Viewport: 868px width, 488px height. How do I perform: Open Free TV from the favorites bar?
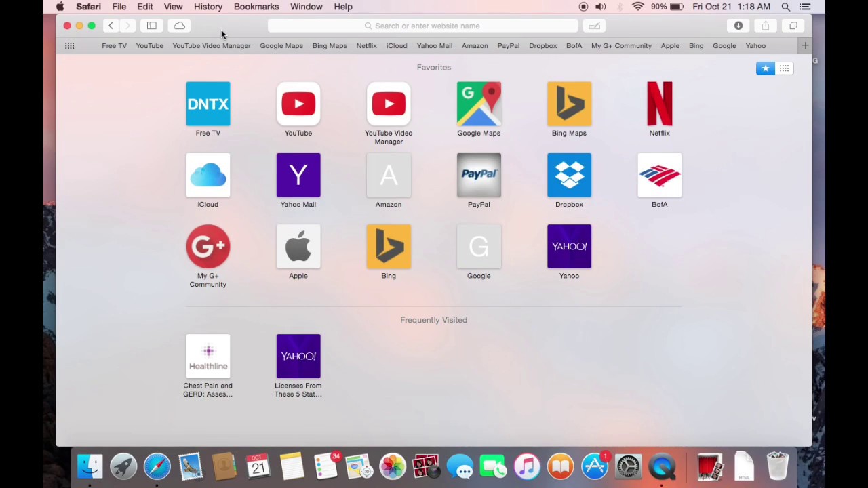pos(114,45)
